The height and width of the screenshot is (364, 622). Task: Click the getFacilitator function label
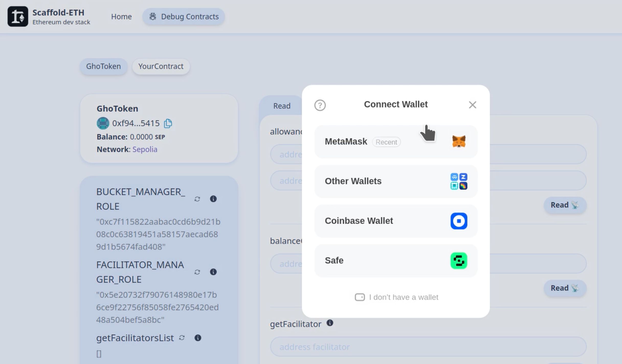coord(296,324)
